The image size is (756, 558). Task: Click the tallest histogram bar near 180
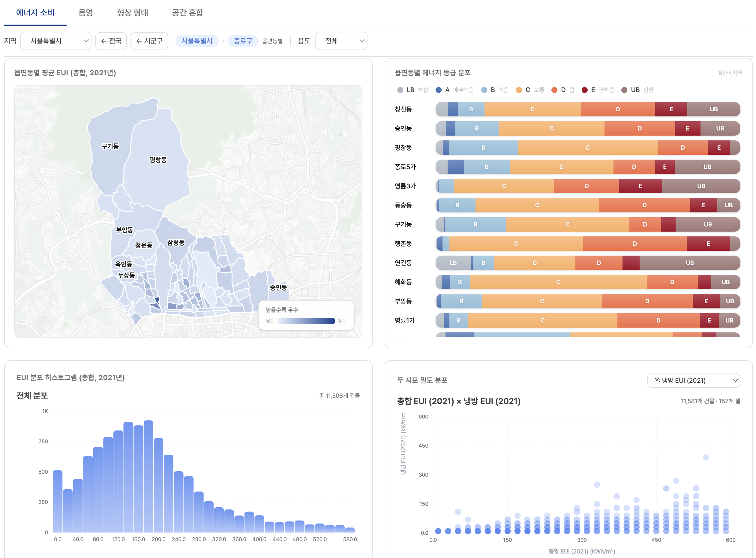148,476
